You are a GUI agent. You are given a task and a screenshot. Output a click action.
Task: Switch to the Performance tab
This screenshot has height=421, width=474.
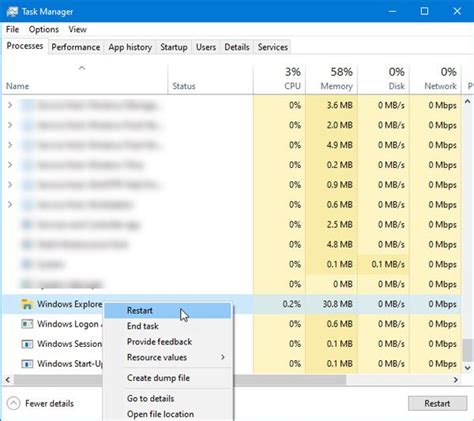click(x=76, y=47)
